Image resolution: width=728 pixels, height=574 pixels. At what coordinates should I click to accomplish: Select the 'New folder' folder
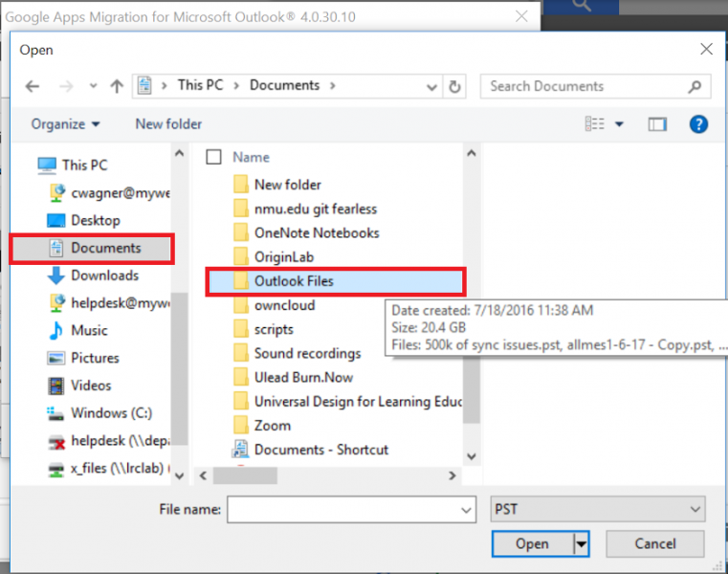pos(277,185)
